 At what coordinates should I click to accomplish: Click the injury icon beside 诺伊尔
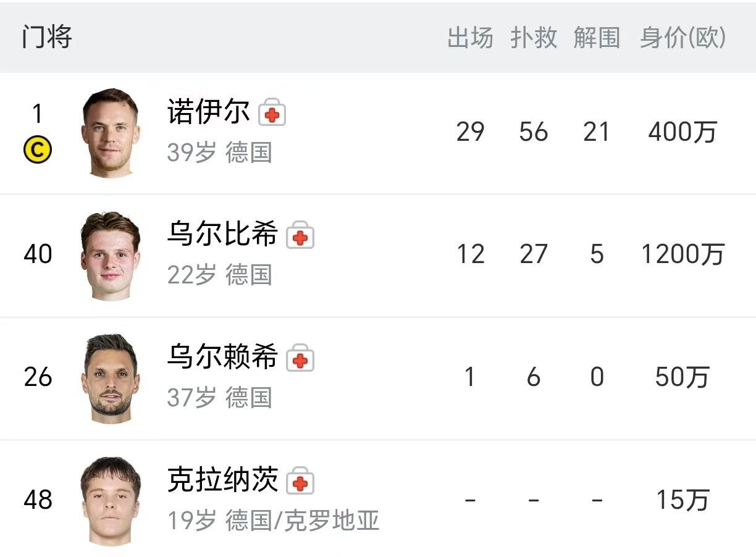pyautogui.click(x=272, y=114)
